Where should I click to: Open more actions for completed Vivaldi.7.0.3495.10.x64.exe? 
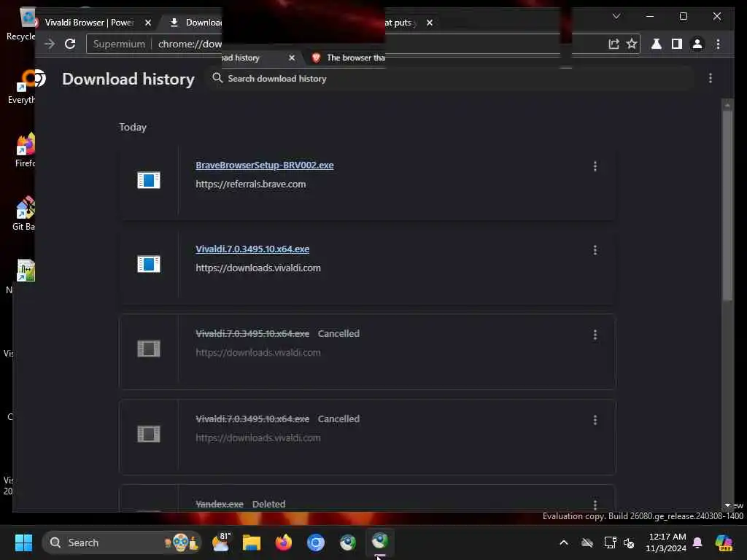coord(595,250)
